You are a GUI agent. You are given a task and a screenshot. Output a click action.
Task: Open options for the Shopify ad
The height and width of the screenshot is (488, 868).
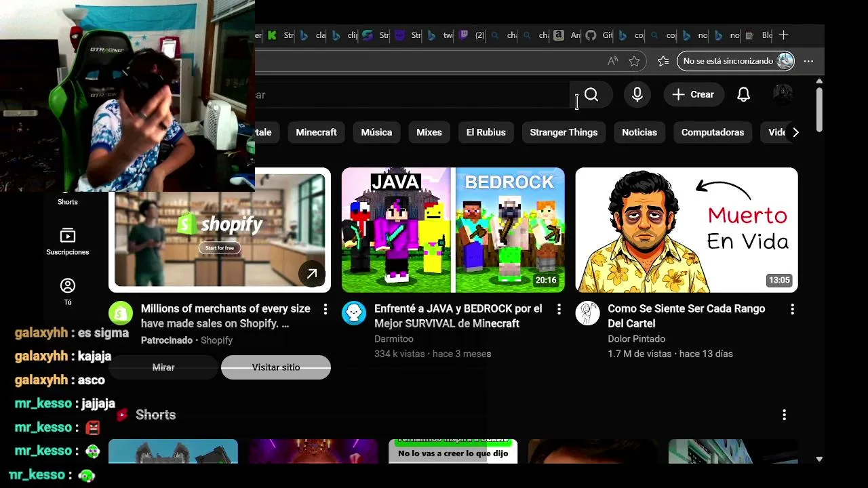click(x=325, y=309)
